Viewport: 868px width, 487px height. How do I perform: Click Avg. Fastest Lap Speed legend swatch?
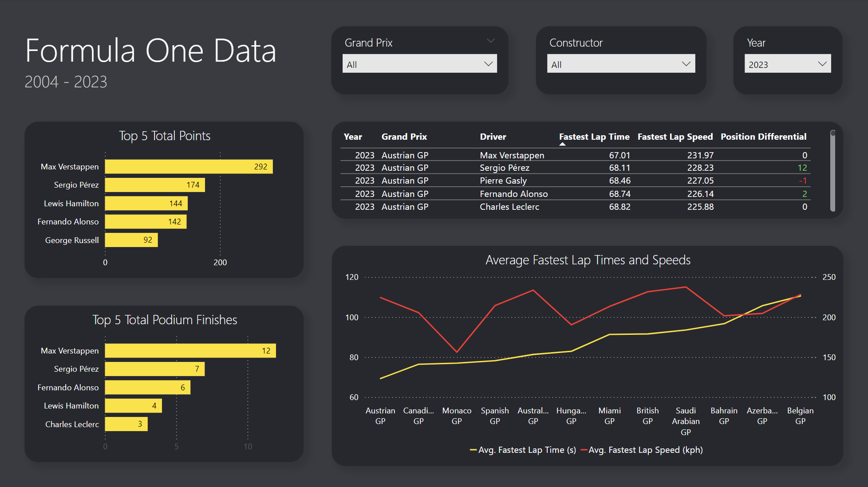[x=584, y=450]
